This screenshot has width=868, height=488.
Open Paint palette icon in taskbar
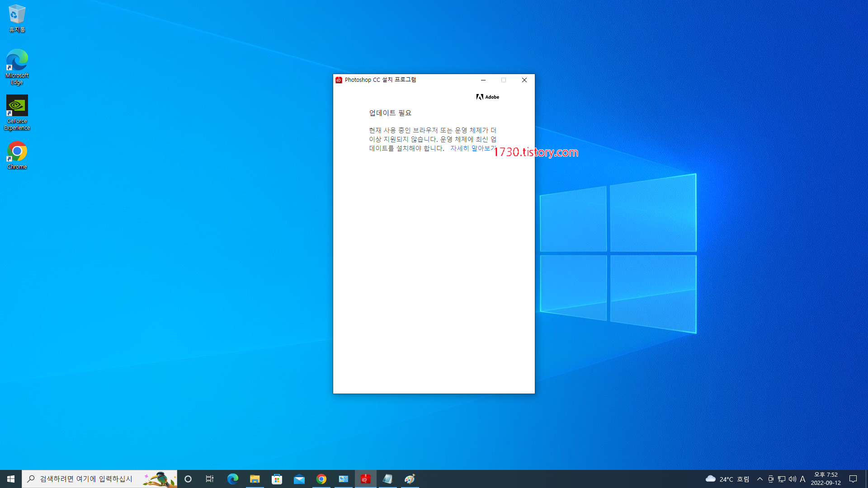click(410, 479)
